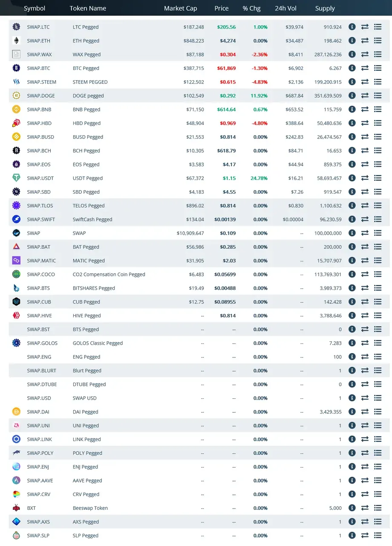View info icon for BXT Beeswap Token
Screen dimensions: 392x546
pos(352,508)
